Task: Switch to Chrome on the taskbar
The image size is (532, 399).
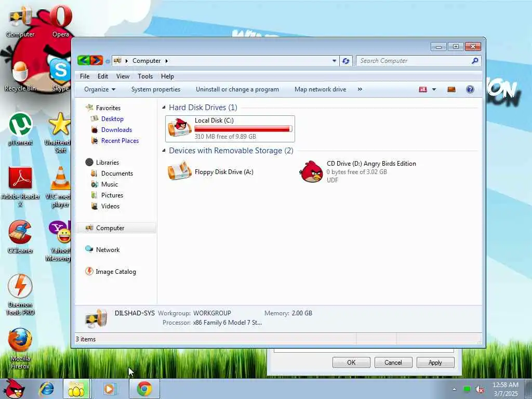Action: (144, 389)
